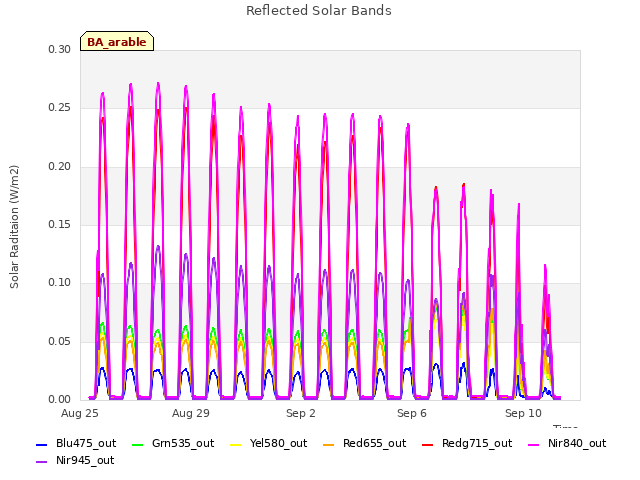Click the Sep 6 x-axis tick label

412,413
